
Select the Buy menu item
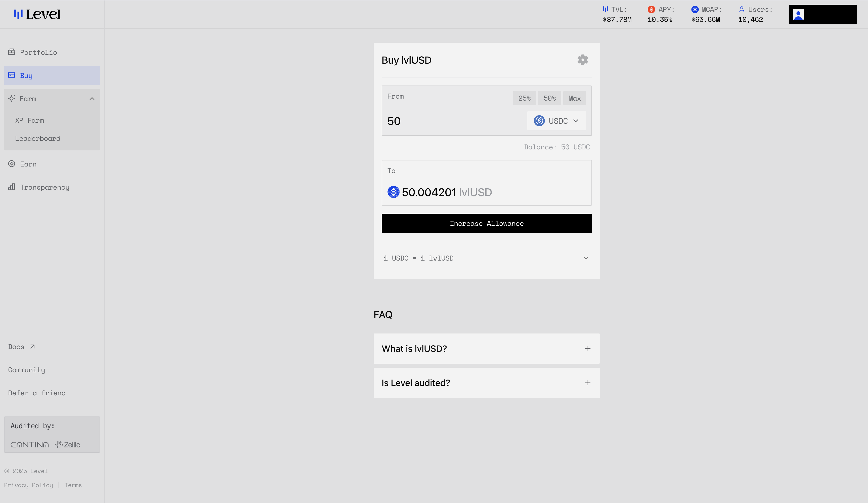(52, 75)
